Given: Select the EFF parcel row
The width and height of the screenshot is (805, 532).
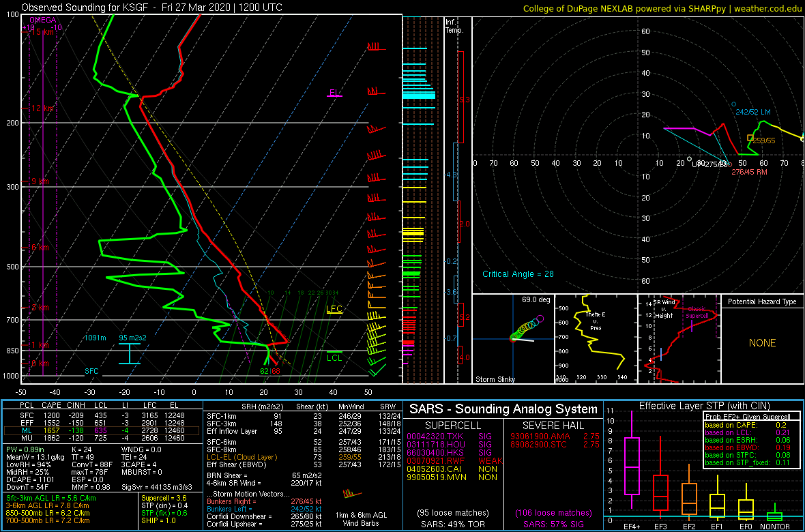Looking at the screenshot, I should (102, 422).
